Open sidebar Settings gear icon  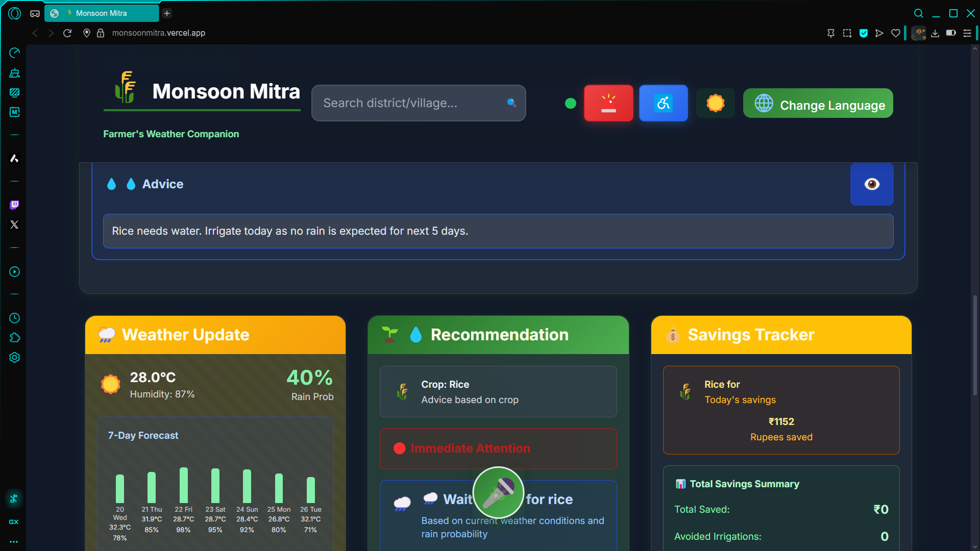pos(14,358)
